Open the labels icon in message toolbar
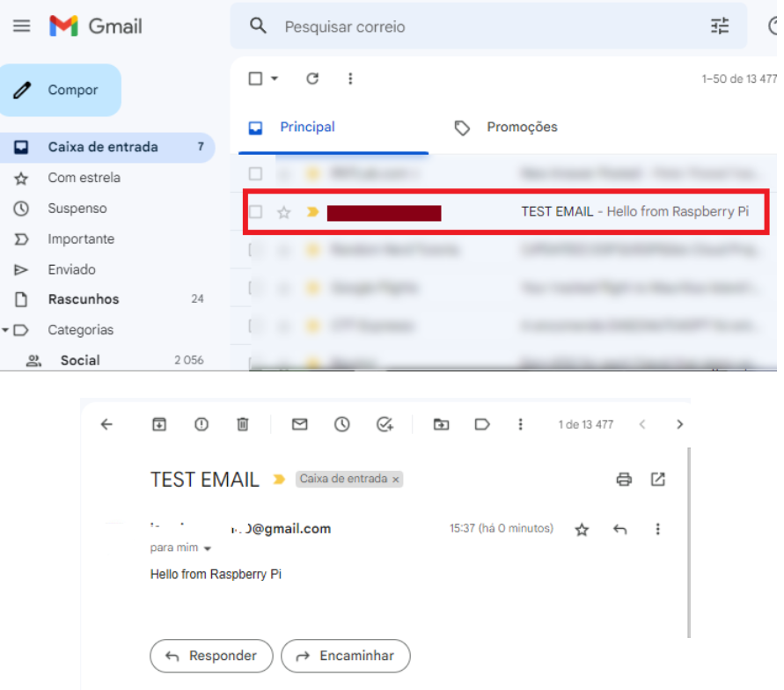784x690 pixels. click(482, 424)
